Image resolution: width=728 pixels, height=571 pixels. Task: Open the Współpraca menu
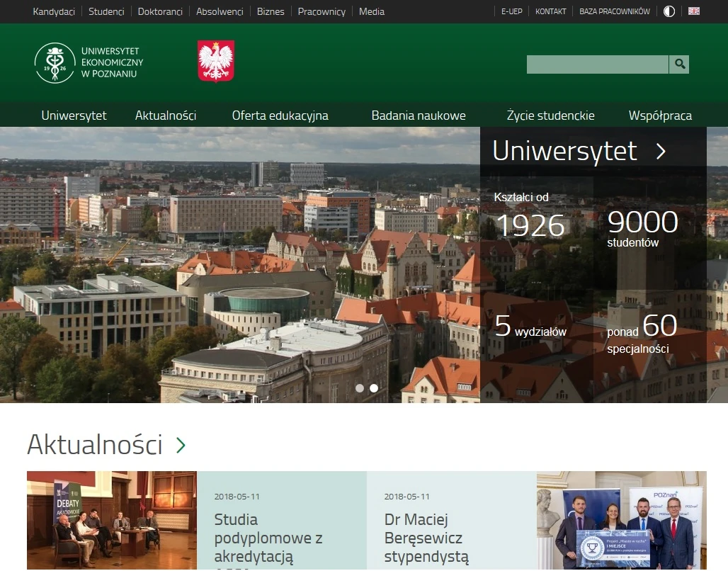point(660,115)
